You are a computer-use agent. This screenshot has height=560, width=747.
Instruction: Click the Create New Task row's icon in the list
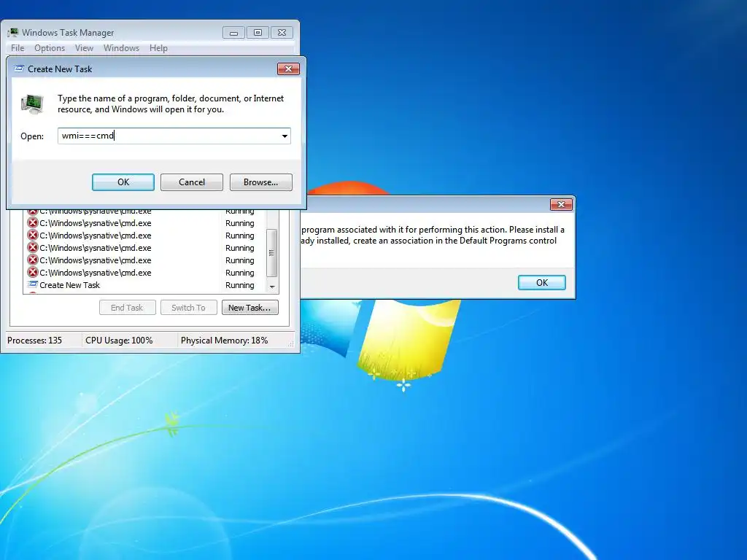coord(32,285)
